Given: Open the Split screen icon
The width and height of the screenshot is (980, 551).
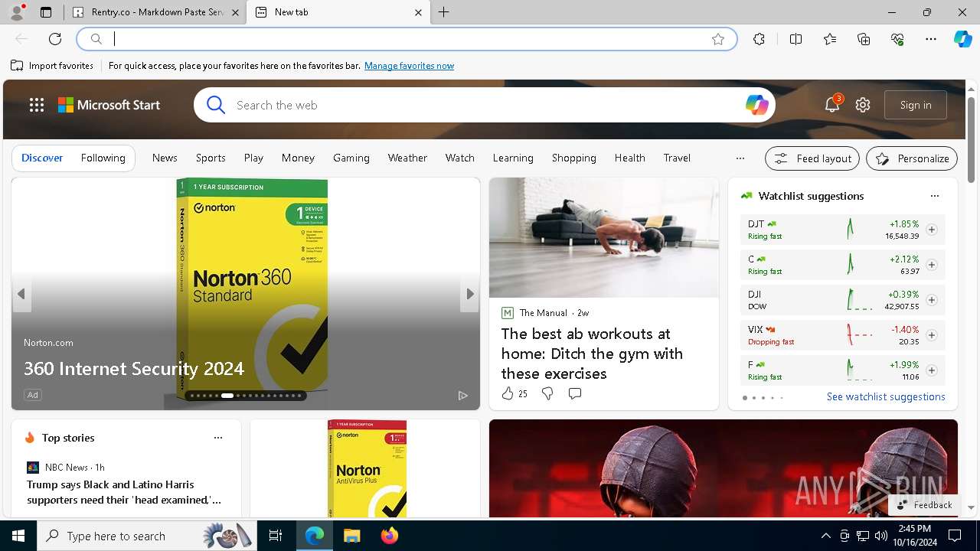Looking at the screenshot, I should (796, 39).
